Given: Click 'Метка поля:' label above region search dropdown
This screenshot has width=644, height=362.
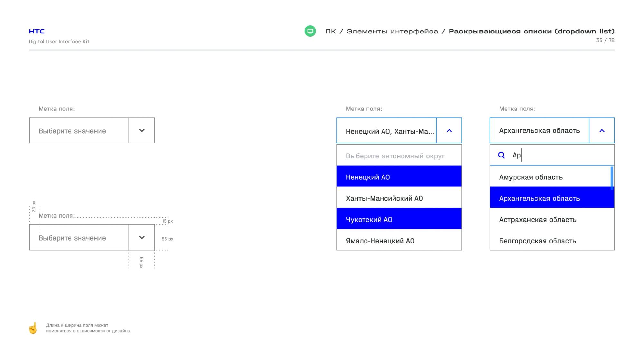Looking at the screenshot, I should coord(517,109).
